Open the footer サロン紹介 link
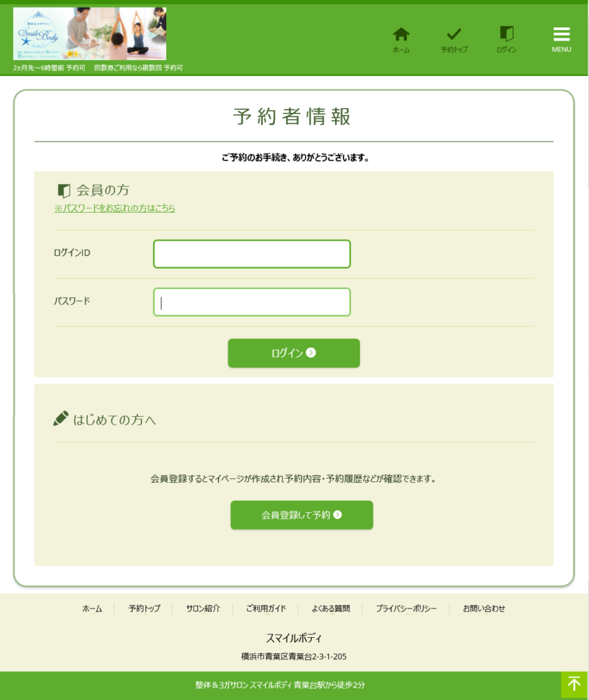 [x=203, y=609]
